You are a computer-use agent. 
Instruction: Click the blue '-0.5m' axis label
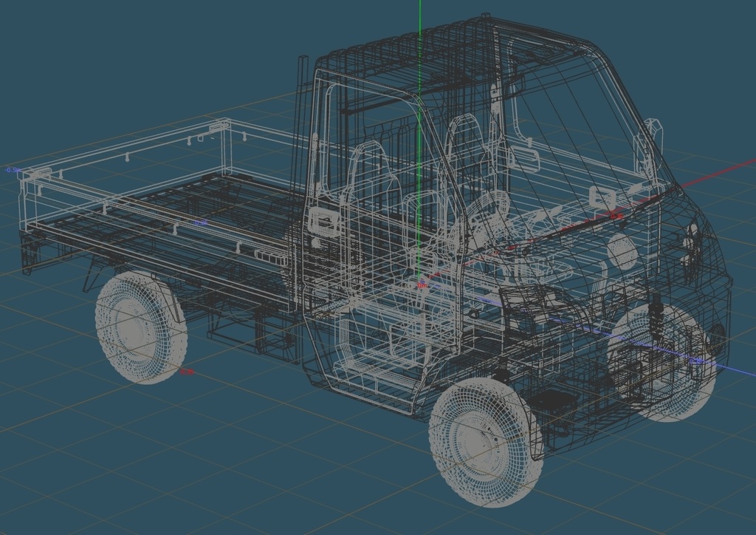point(12,170)
